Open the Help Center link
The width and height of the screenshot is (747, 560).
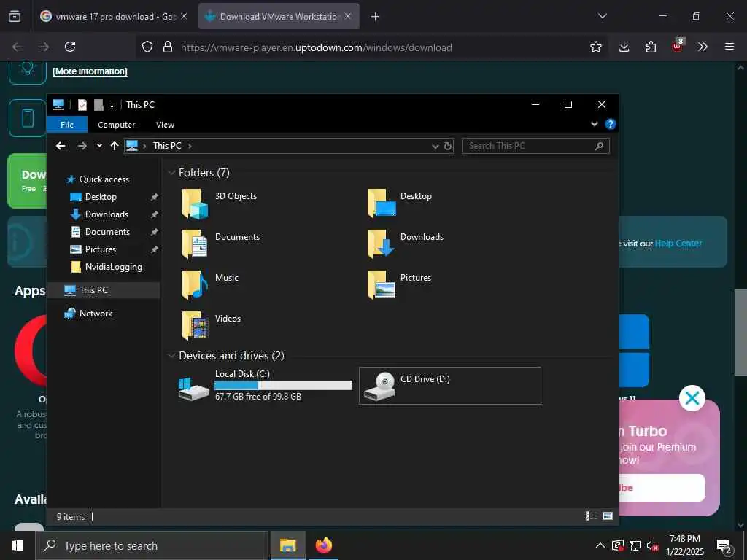click(678, 244)
